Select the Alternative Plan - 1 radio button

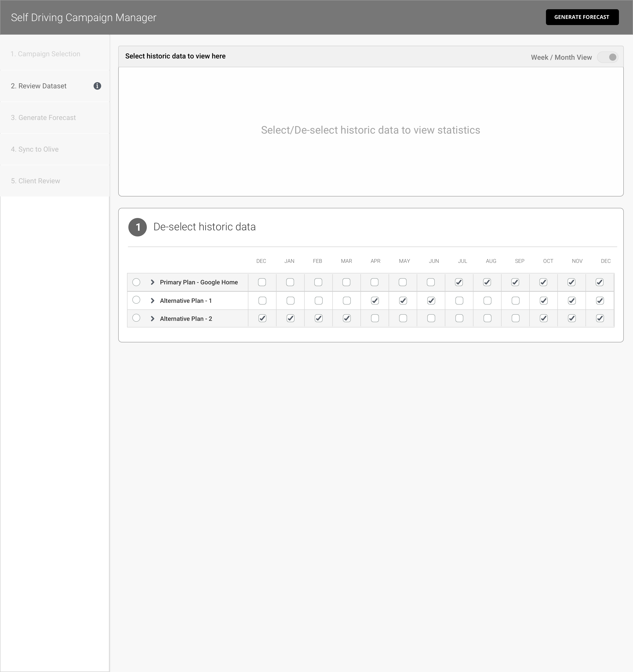click(136, 300)
